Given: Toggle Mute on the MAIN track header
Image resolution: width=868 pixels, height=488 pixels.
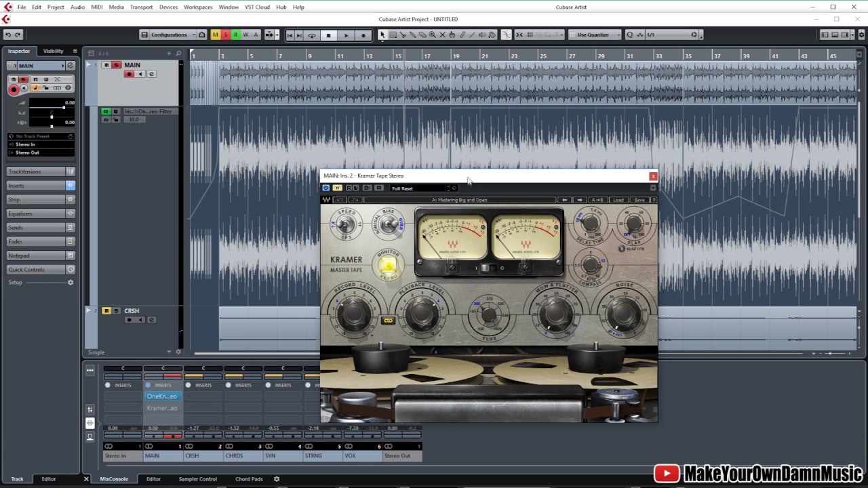Looking at the screenshot, I should [106, 65].
